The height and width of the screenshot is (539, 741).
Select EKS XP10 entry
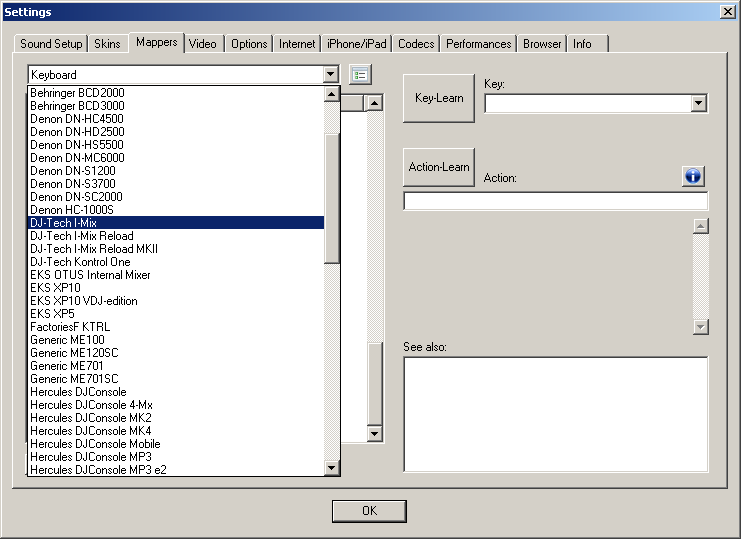pyautogui.click(x=176, y=288)
